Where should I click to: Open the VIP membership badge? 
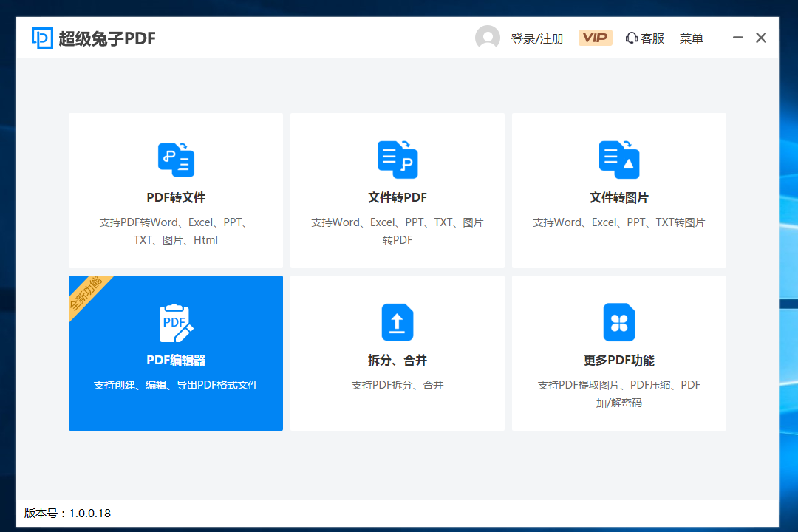click(595, 37)
